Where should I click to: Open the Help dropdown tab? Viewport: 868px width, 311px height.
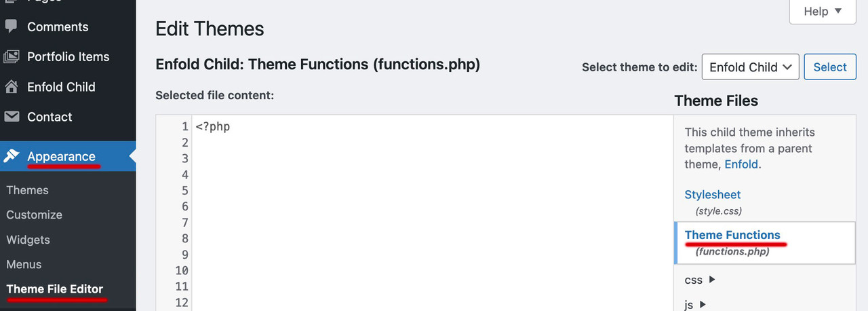[x=823, y=12]
